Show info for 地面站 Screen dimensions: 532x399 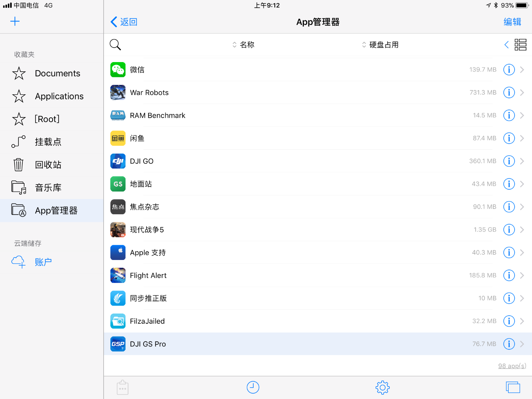click(509, 184)
